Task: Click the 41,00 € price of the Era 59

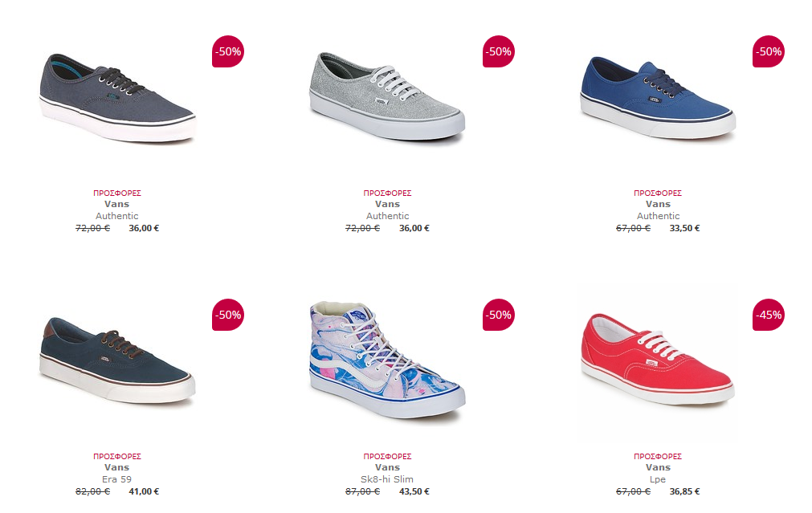Action: click(144, 492)
